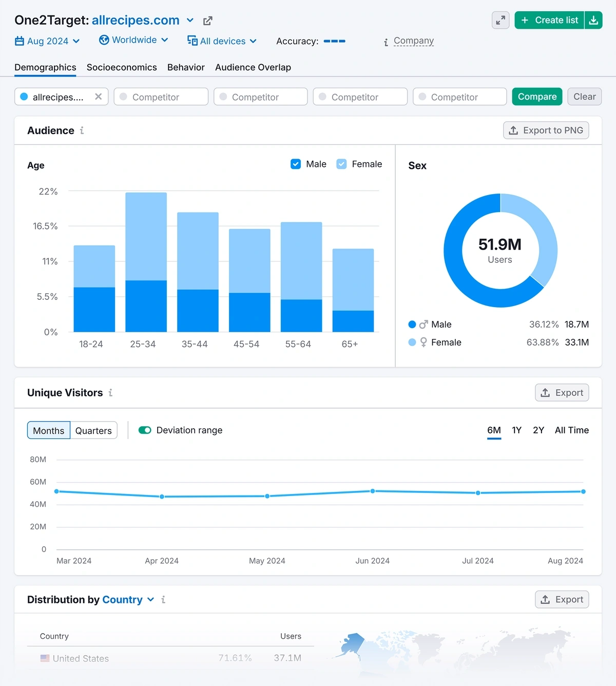
Task: Click the Country column header
Action: pos(54,636)
